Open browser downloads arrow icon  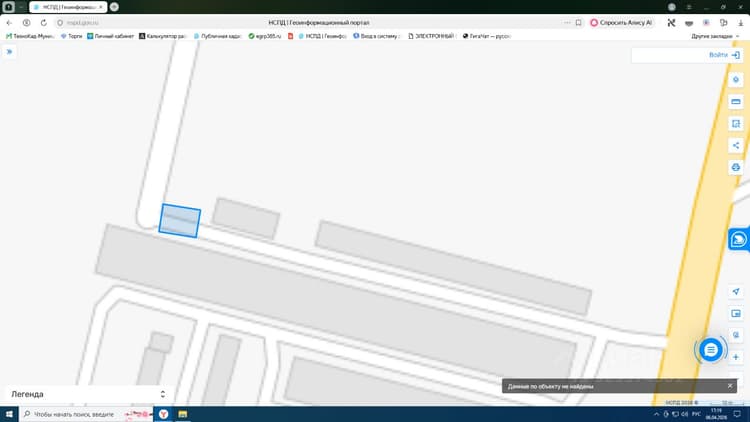pyautogui.click(x=740, y=22)
